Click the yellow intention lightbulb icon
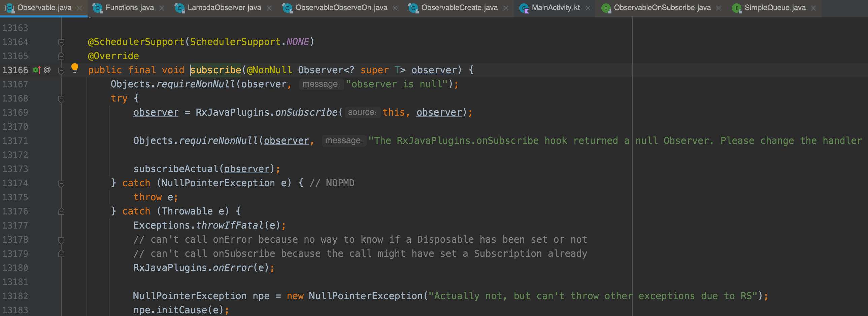Image resolution: width=868 pixels, height=316 pixels. pyautogui.click(x=74, y=68)
